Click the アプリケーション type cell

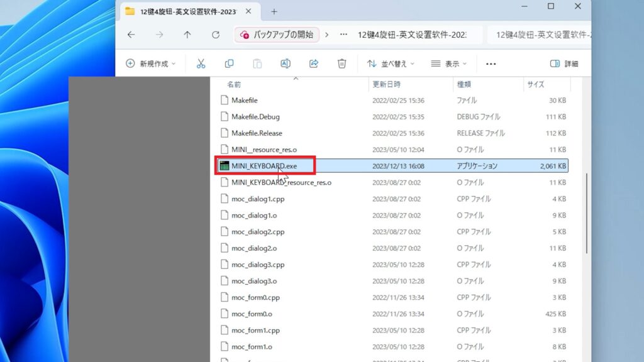click(477, 166)
